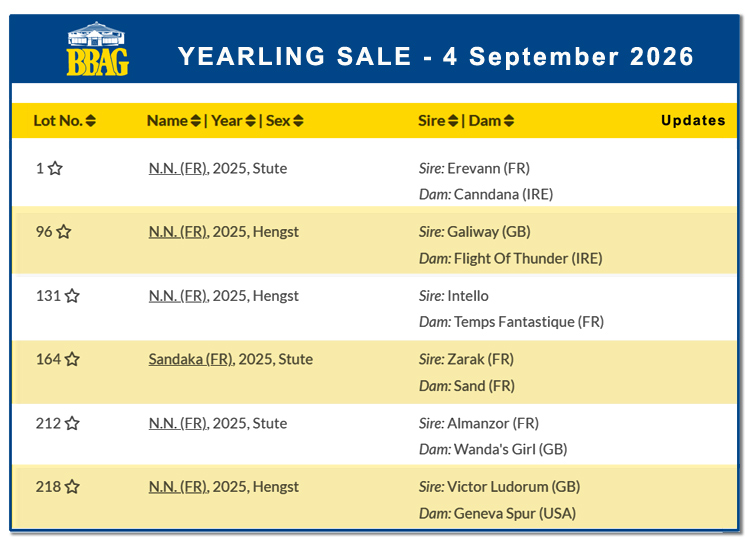Open N.N. (FR) link by Almanzor
This screenshot has width=750, height=548.
coord(178,423)
